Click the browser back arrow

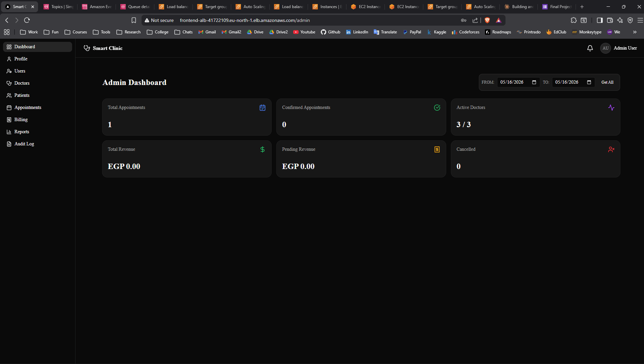coord(7,20)
